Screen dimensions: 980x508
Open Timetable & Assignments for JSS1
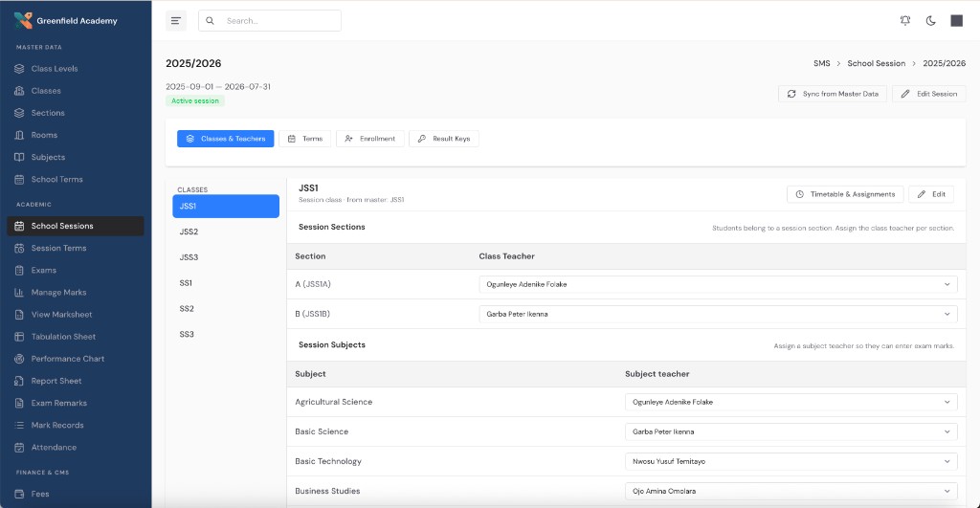(845, 194)
